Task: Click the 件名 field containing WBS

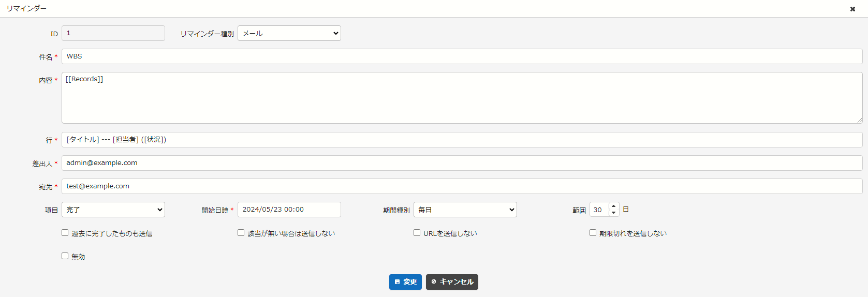Action: (462, 56)
